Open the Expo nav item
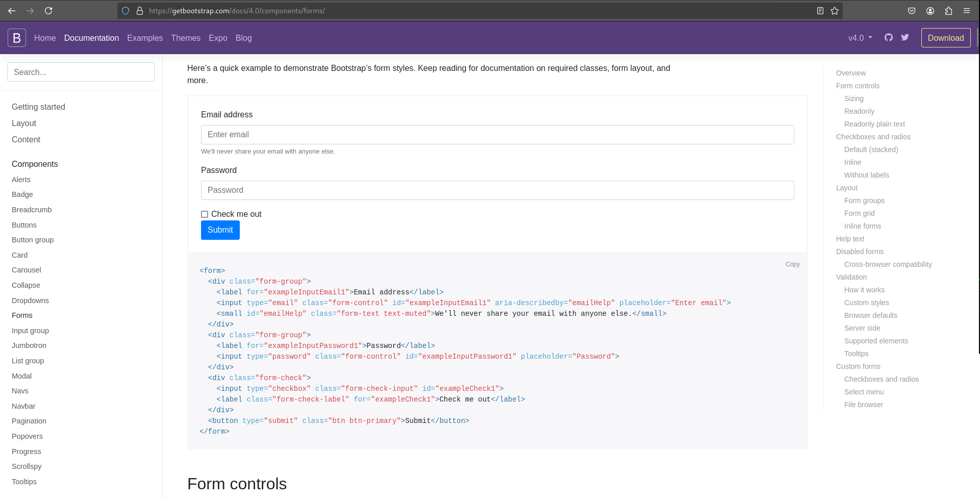980x499 pixels. 218,38
